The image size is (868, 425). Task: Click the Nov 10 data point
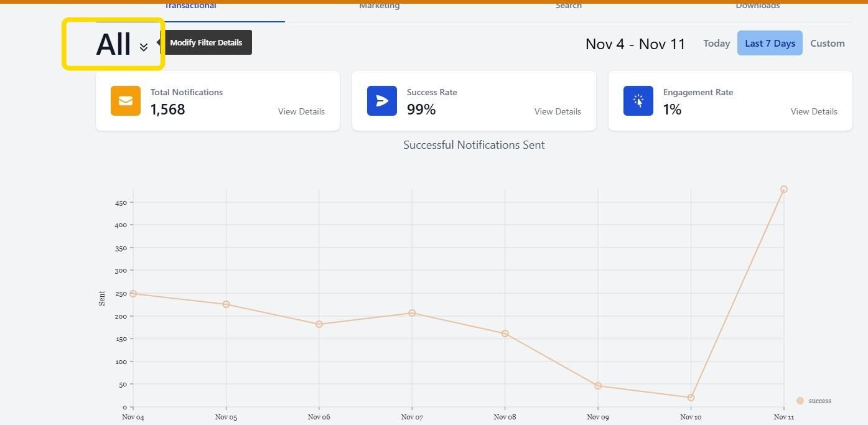(x=691, y=398)
